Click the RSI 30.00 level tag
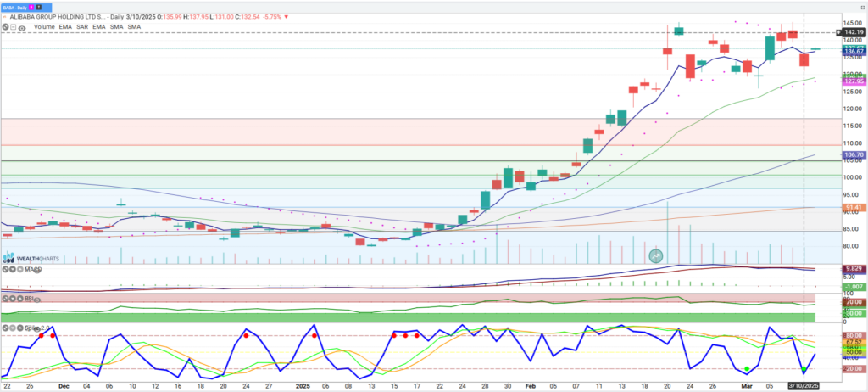Image resolution: width=868 pixels, height=392 pixels. pos(854,313)
